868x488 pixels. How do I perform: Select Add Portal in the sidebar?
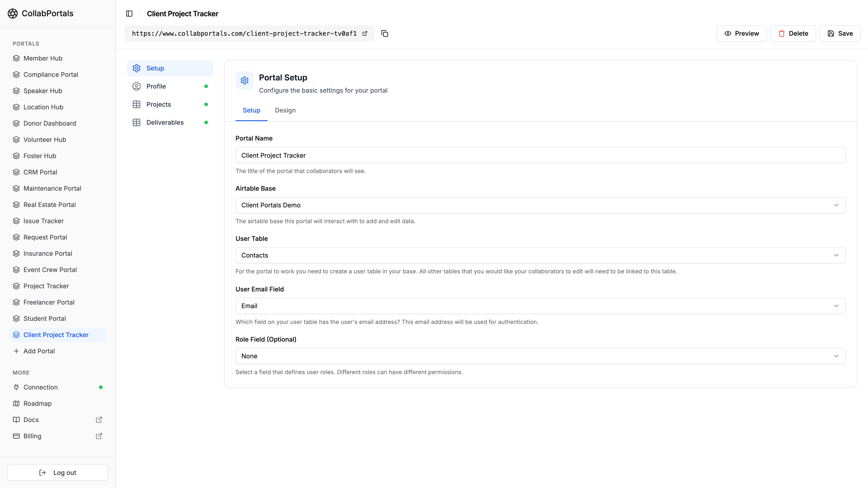pos(39,351)
